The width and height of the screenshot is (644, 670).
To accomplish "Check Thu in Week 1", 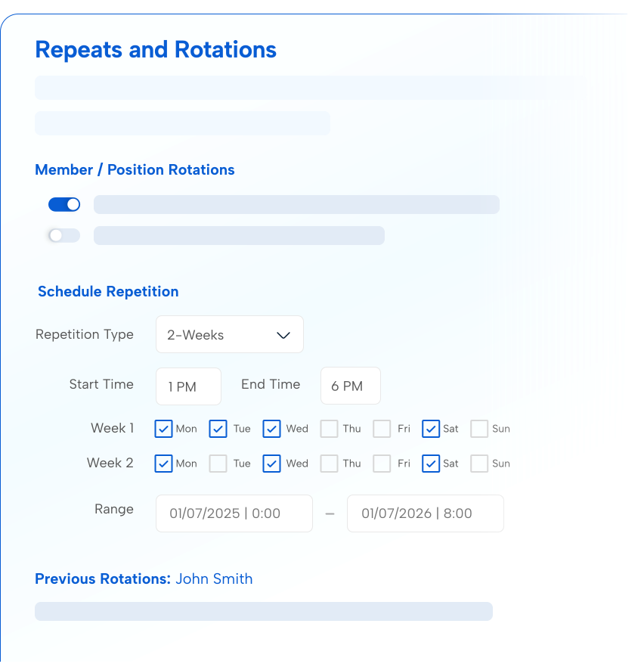I will tap(330, 429).
